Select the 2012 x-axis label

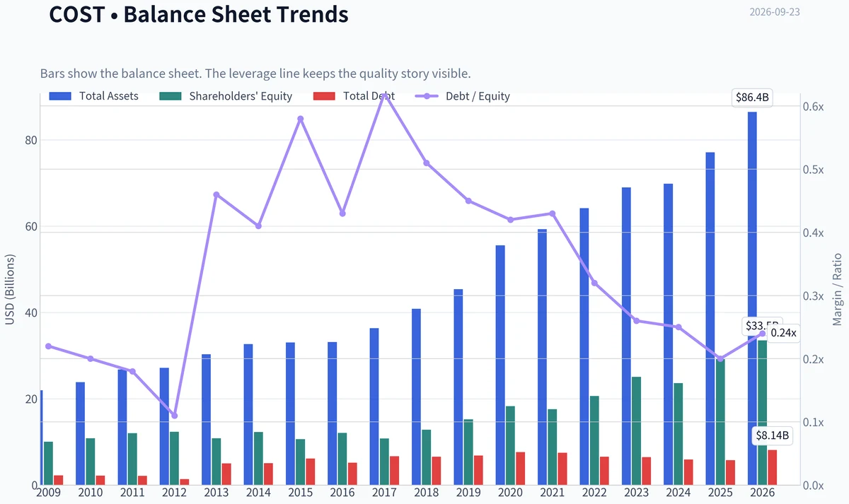click(x=174, y=492)
